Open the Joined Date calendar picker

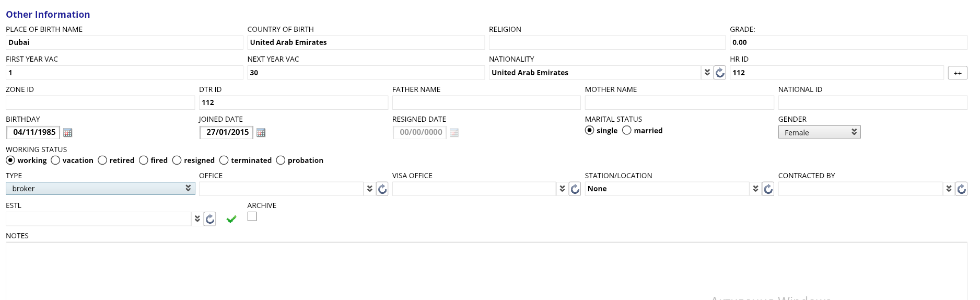[x=261, y=133]
